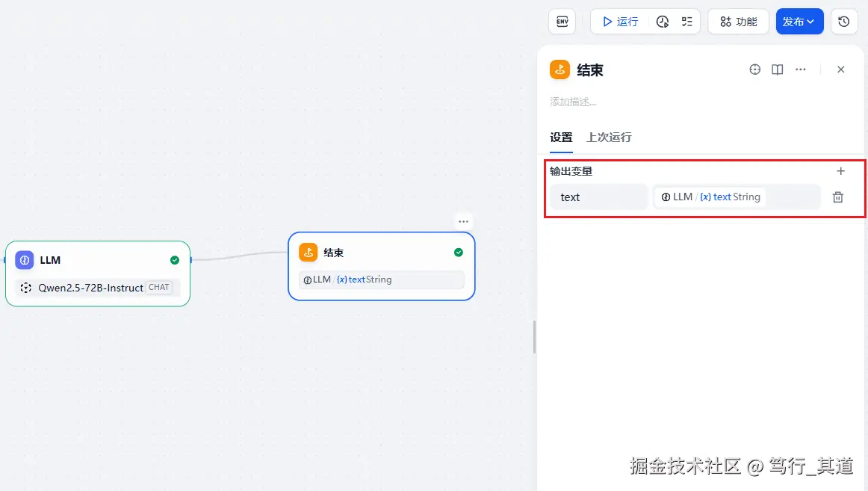Toggle the CHAT tag on the Qwen model
This screenshot has height=491, width=868.
(x=158, y=287)
